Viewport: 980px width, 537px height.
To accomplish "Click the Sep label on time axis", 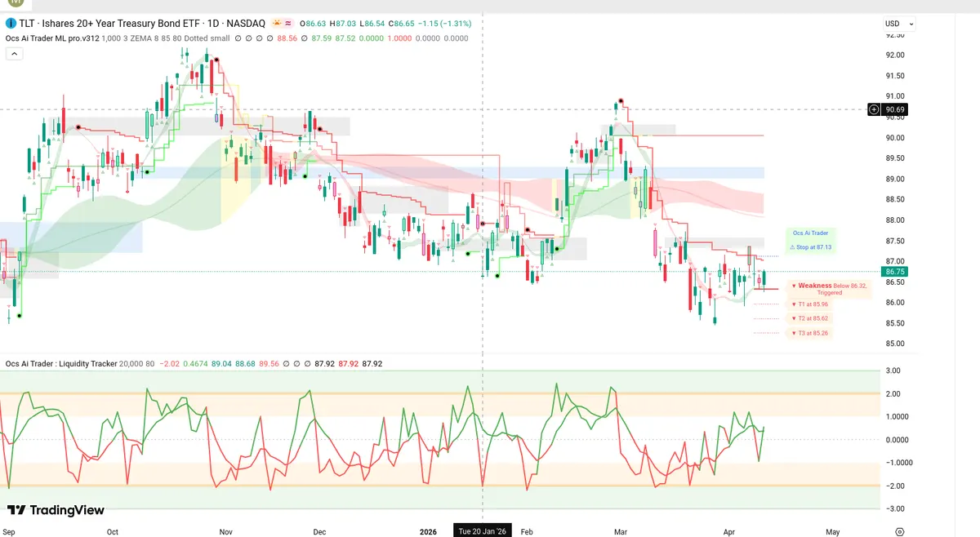I will [7, 531].
